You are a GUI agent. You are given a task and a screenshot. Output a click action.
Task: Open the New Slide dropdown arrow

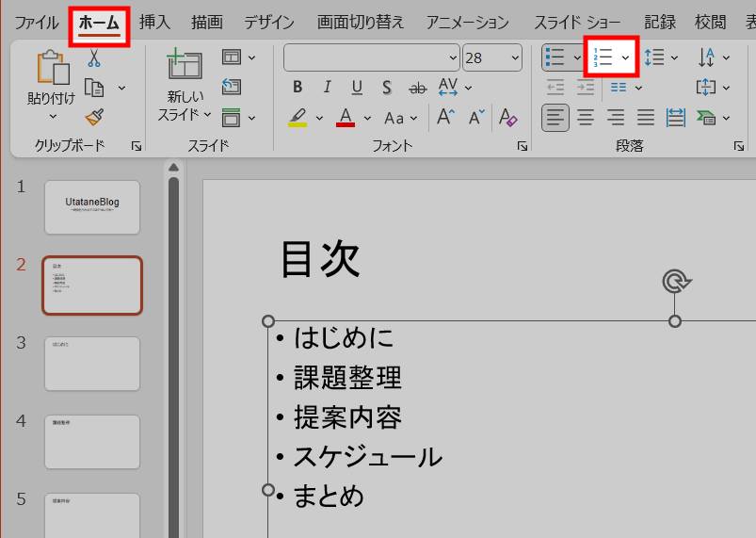(207, 114)
